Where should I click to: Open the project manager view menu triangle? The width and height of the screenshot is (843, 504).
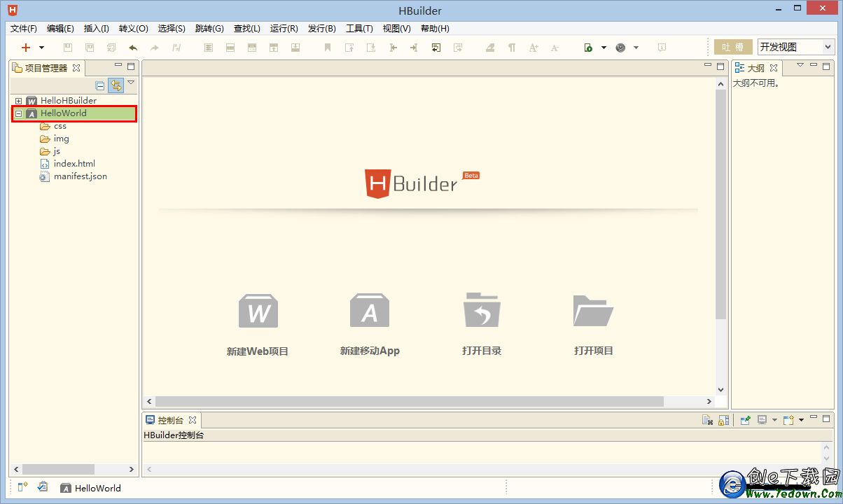(131, 83)
